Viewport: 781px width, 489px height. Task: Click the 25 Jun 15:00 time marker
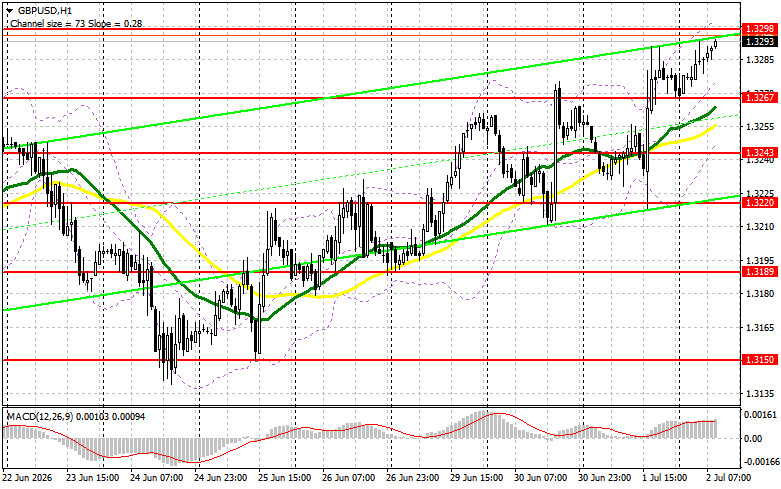pos(285,478)
